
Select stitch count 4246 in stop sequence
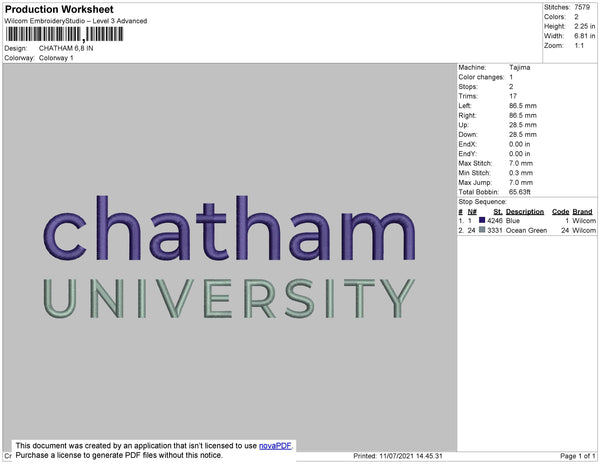pyautogui.click(x=495, y=221)
